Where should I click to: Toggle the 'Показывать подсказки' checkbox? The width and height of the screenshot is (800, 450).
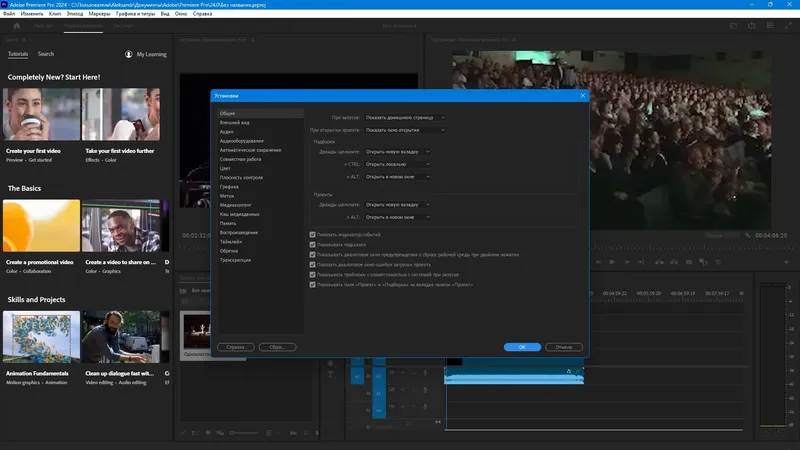[312, 244]
